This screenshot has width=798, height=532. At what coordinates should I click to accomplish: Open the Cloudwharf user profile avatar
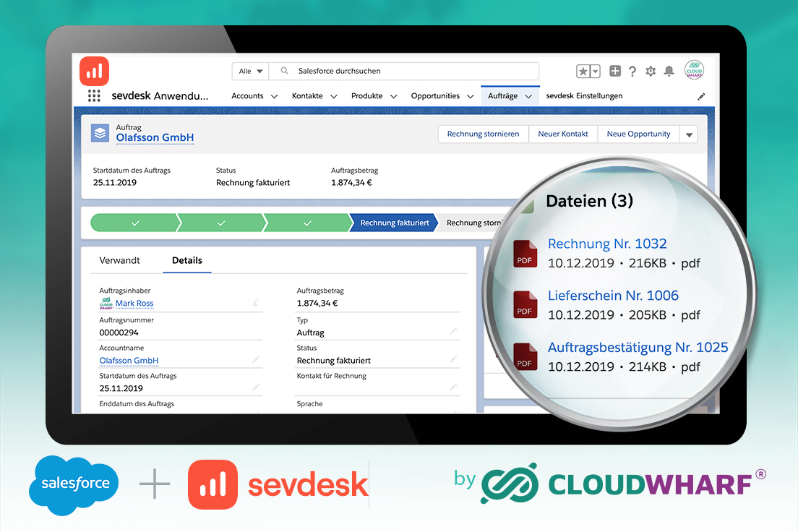click(x=694, y=70)
